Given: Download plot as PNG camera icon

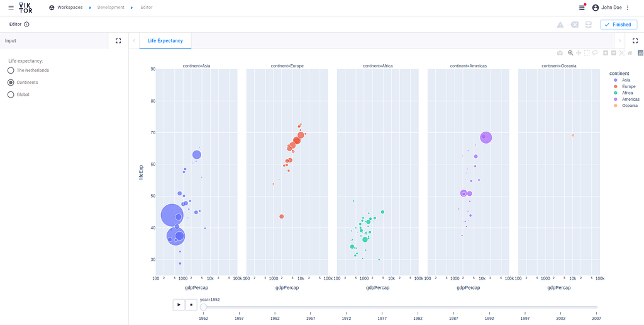Looking at the screenshot, I should pyautogui.click(x=559, y=53).
